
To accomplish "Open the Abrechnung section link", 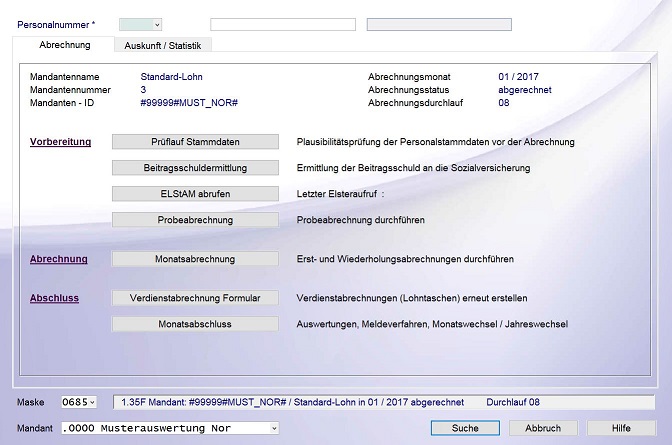I will (x=59, y=259).
